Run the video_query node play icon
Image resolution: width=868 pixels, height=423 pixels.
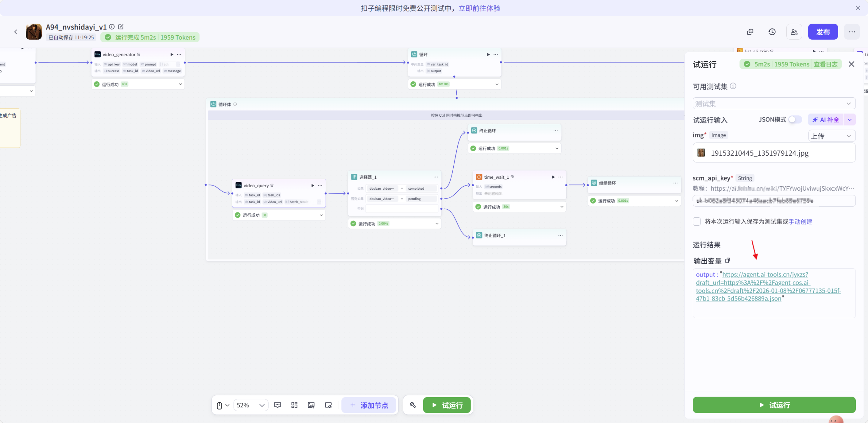[313, 186]
